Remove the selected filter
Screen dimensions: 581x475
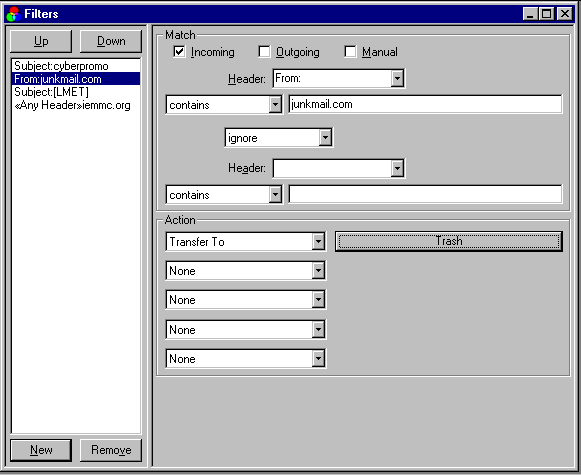[x=111, y=450]
